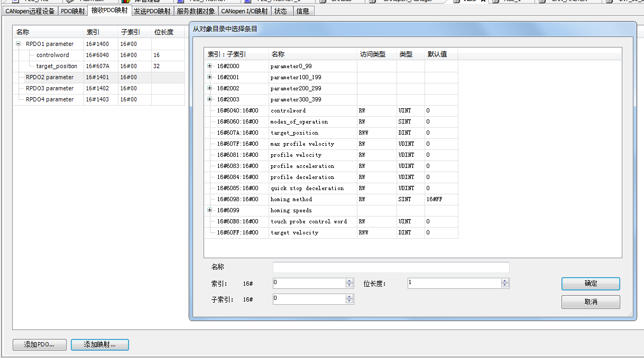Select the 16#607A:16#00 target_position object entry

[331, 133]
